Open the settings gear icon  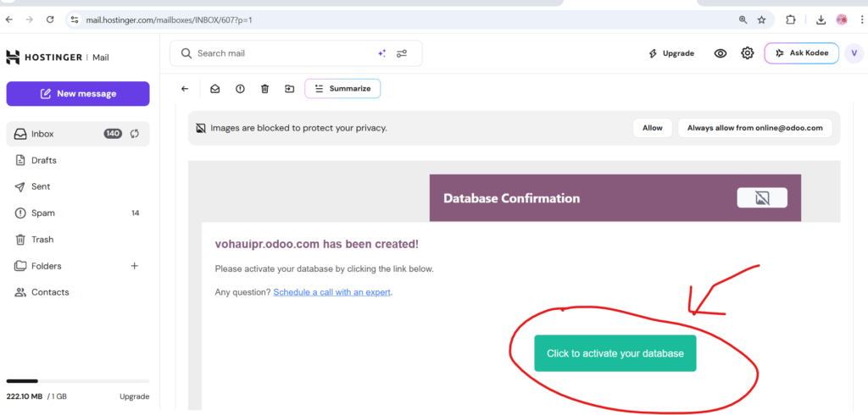pyautogui.click(x=747, y=53)
